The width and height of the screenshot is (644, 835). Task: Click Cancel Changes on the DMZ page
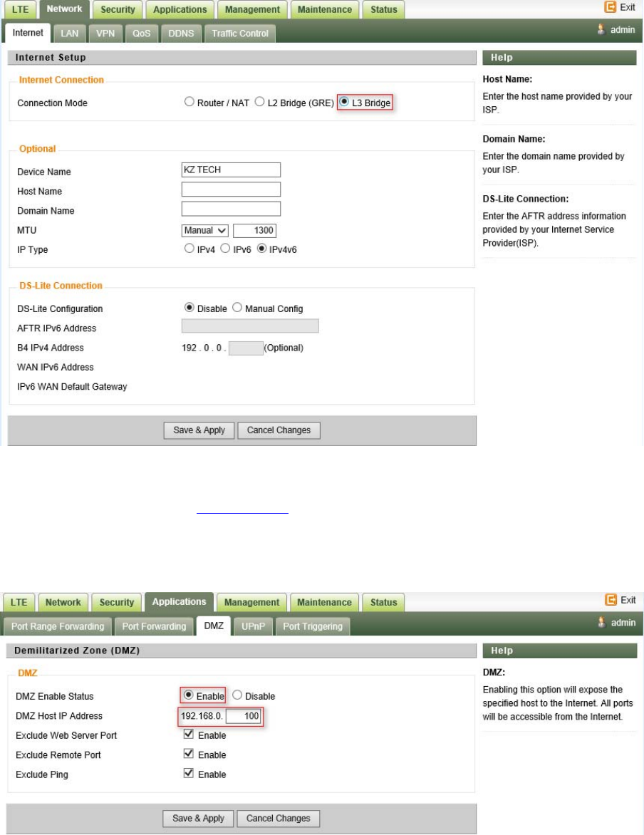(x=278, y=819)
